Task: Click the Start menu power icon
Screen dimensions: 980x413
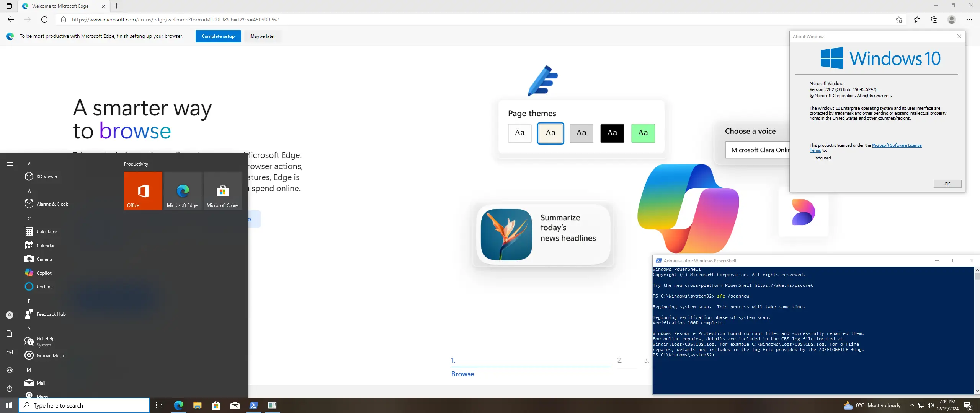Action: point(10,389)
